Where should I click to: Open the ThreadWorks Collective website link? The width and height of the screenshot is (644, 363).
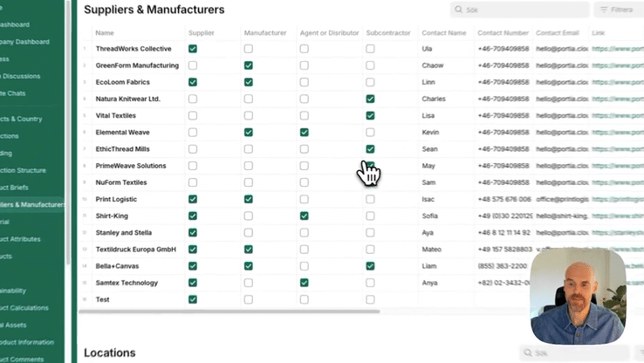point(618,49)
